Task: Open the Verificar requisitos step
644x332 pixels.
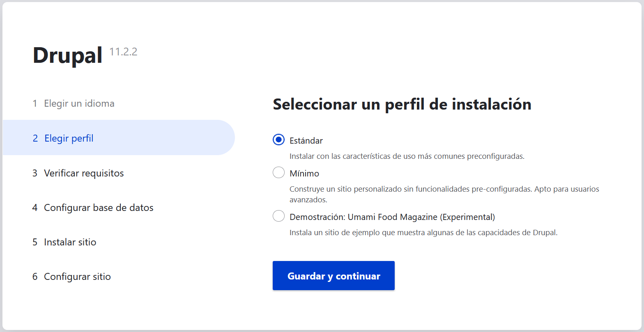Action: [x=78, y=173]
